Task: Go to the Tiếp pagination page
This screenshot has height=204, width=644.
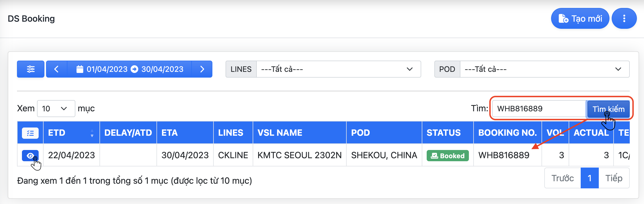Action: [x=614, y=178]
